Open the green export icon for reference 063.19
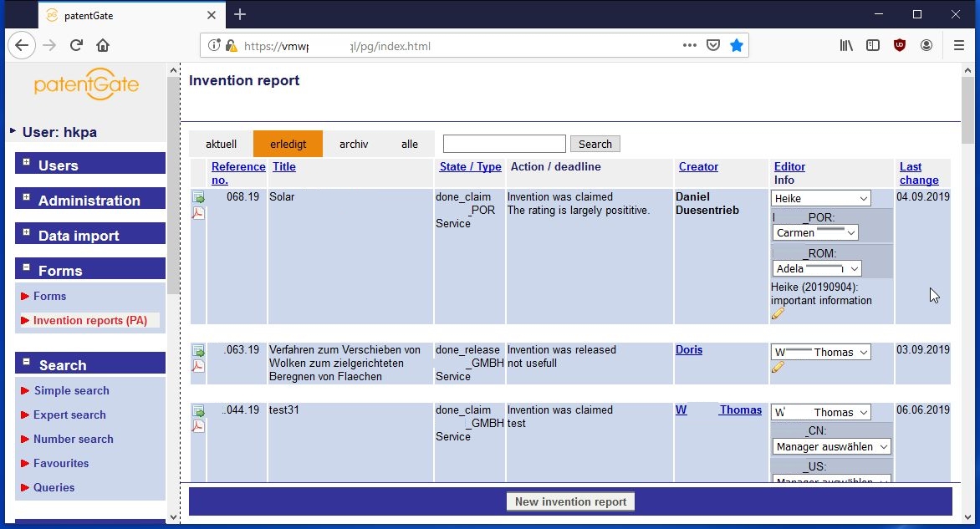Viewport: 980px width, 529px height. click(198, 351)
